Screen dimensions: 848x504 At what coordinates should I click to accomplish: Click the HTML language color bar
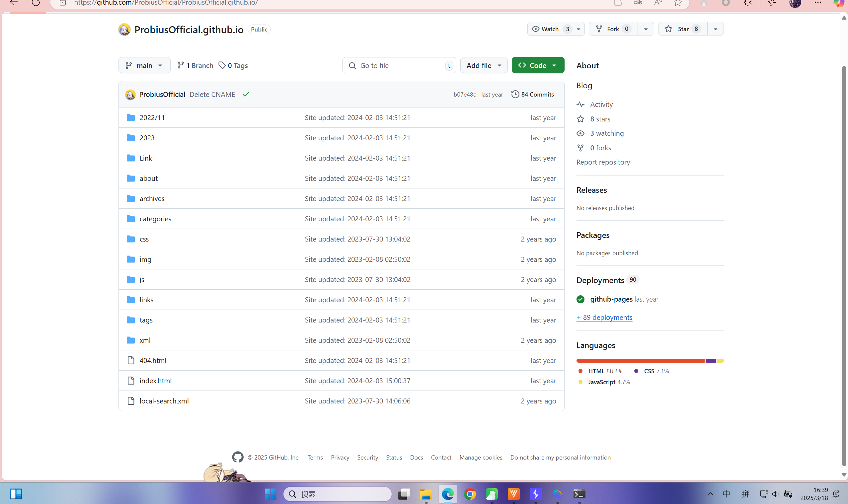tap(640, 360)
